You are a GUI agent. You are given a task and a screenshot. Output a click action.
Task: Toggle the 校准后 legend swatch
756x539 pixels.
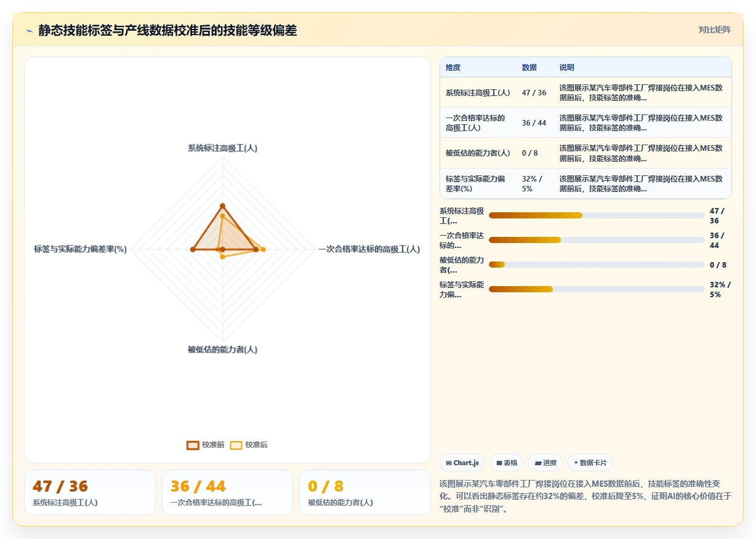(236, 445)
